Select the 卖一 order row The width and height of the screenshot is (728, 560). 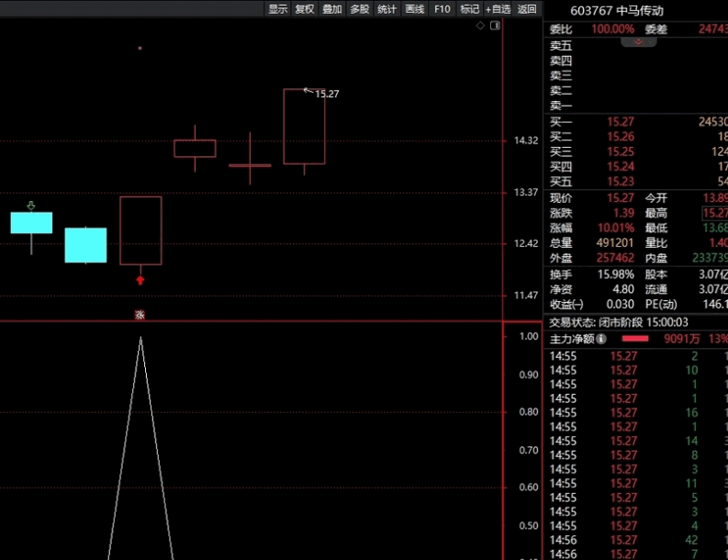coord(635,106)
